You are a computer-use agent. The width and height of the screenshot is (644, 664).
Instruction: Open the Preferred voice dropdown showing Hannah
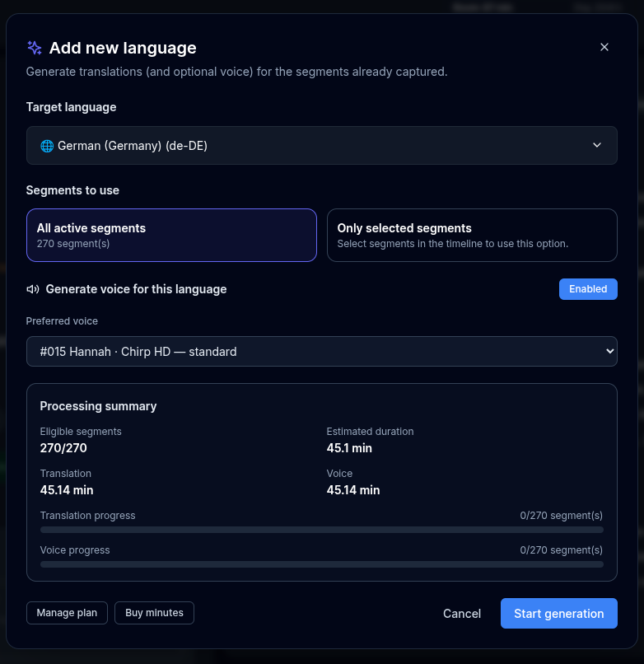tap(321, 352)
